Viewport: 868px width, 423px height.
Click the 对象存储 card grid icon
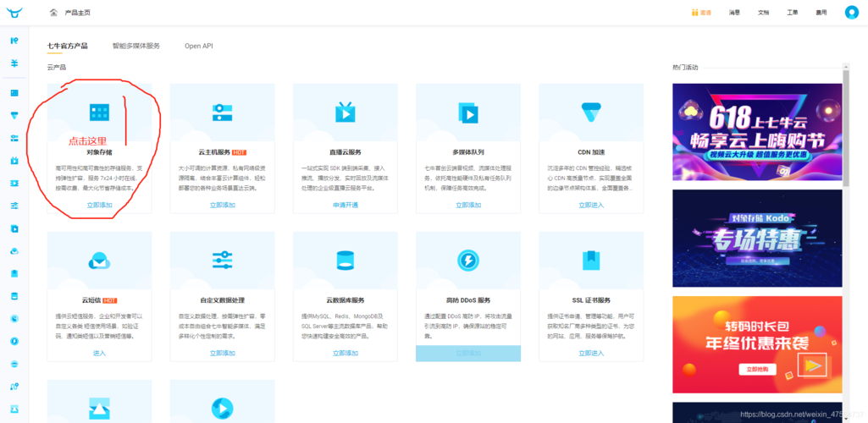[x=100, y=113]
